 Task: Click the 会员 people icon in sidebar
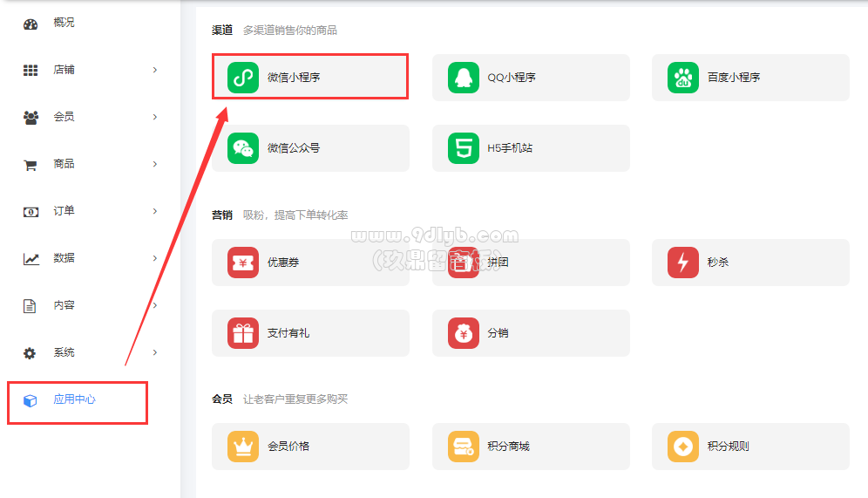(x=31, y=118)
